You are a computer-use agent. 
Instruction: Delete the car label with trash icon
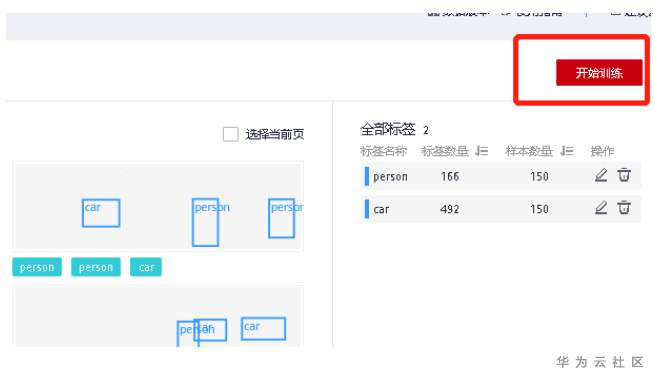coord(624,208)
